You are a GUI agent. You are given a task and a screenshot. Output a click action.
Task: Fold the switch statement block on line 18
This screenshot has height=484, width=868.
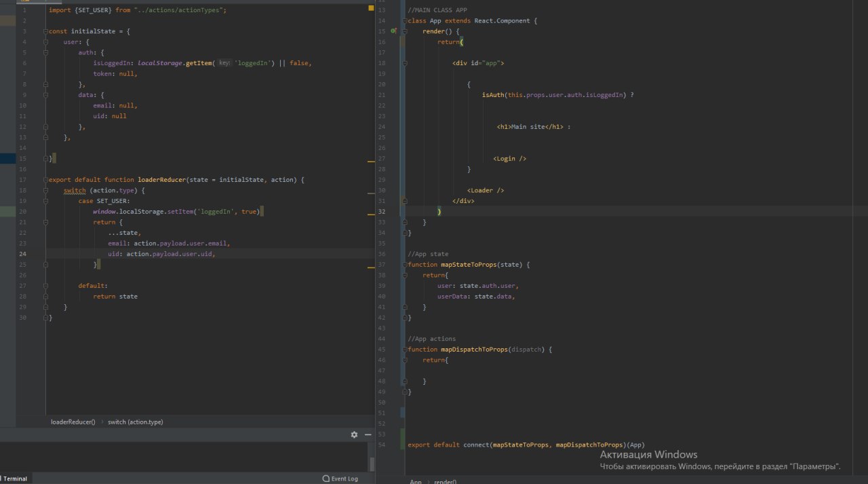(x=46, y=191)
